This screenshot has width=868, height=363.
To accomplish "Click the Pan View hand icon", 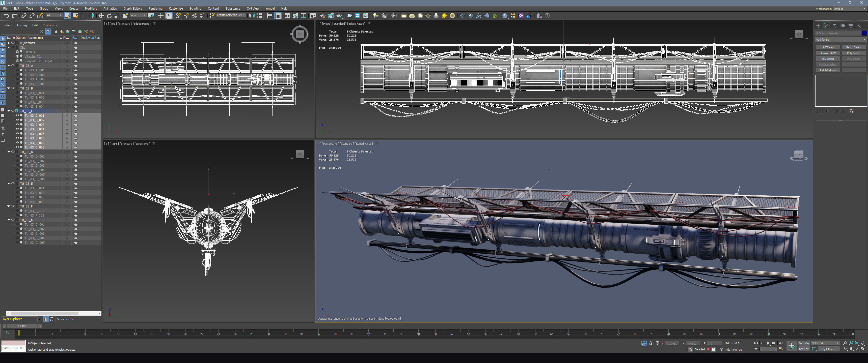I will 851,349.
